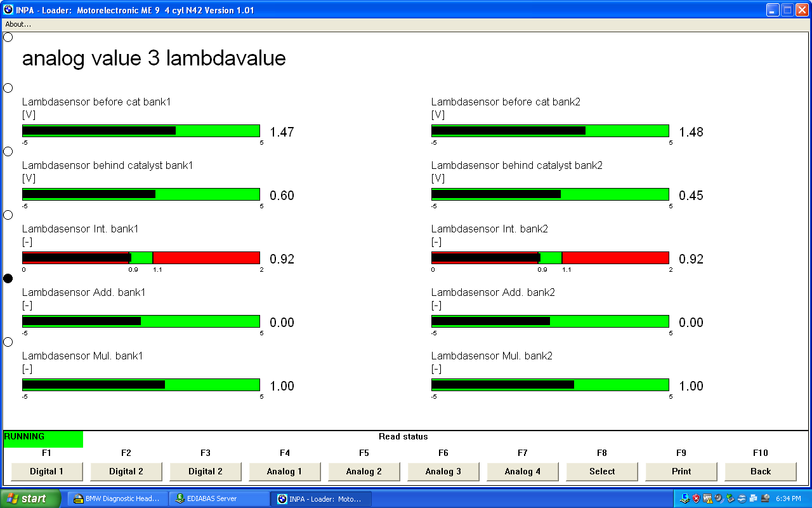
Task: Click the 'analog value 3 lambdavalue' heading
Action: 154,58
